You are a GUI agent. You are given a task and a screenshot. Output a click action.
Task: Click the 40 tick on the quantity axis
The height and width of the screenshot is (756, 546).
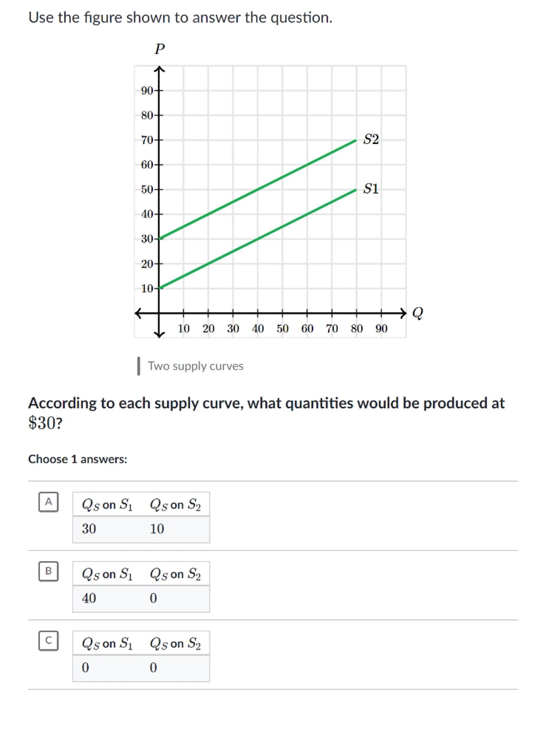coord(258,329)
